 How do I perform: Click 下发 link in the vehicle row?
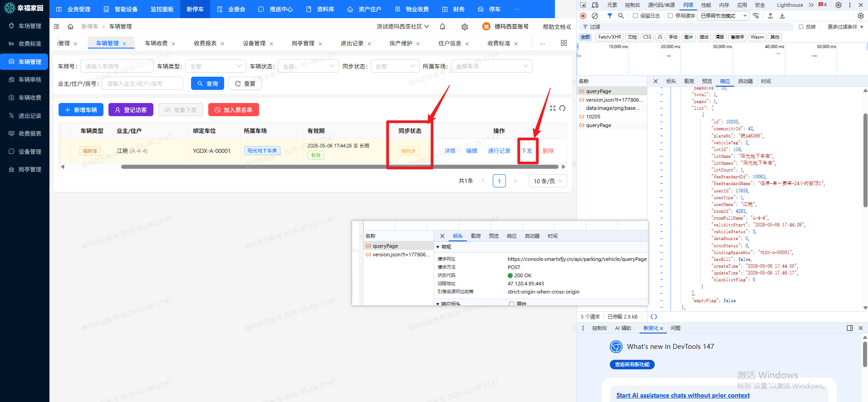(527, 151)
